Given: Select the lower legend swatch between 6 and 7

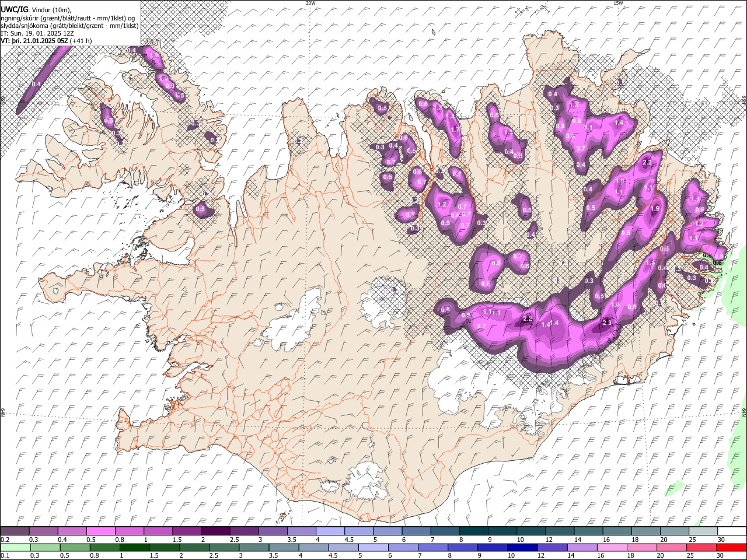Looking at the screenshot, I should click(x=403, y=547).
